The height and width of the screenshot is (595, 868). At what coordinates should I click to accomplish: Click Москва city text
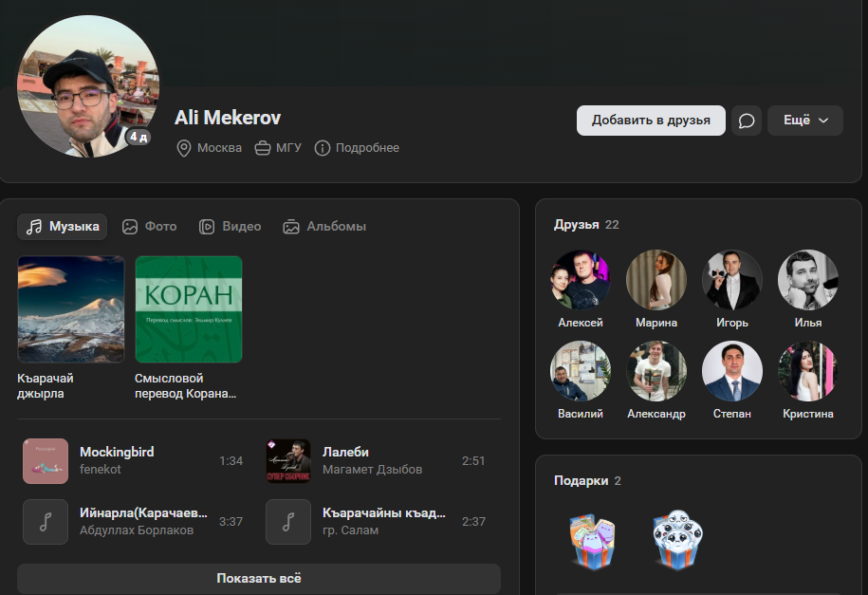click(219, 148)
